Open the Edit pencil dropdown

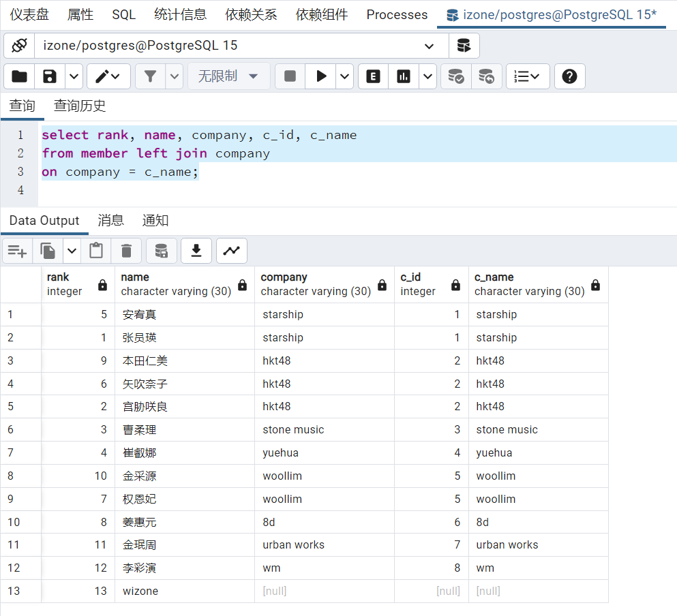pos(108,76)
